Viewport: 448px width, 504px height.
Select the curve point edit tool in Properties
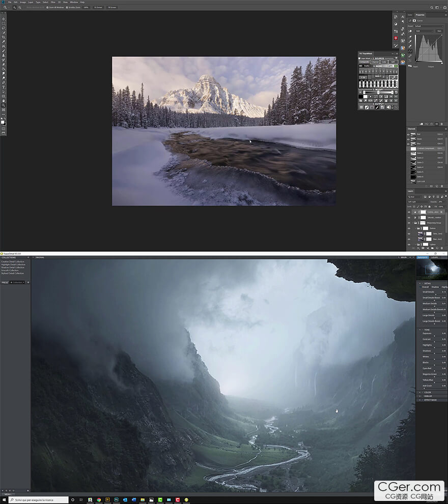(x=410, y=51)
